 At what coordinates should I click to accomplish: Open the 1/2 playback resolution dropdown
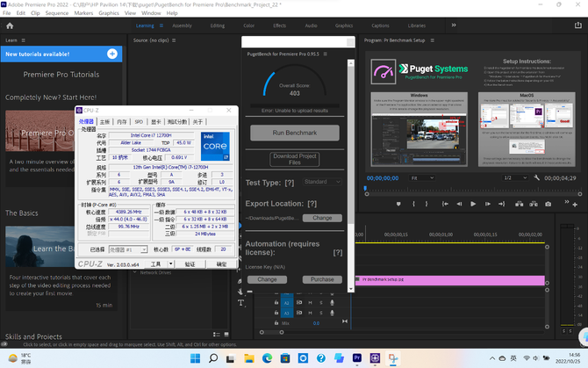point(513,177)
